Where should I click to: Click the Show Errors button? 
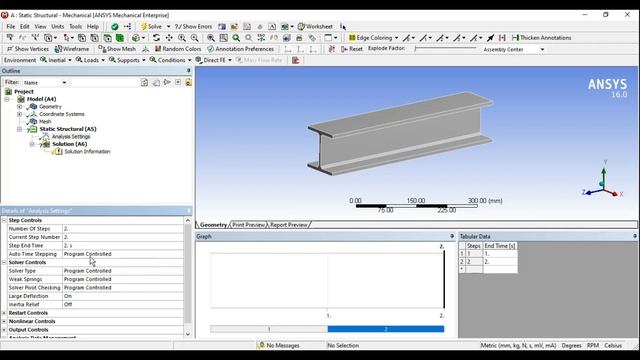(193, 27)
